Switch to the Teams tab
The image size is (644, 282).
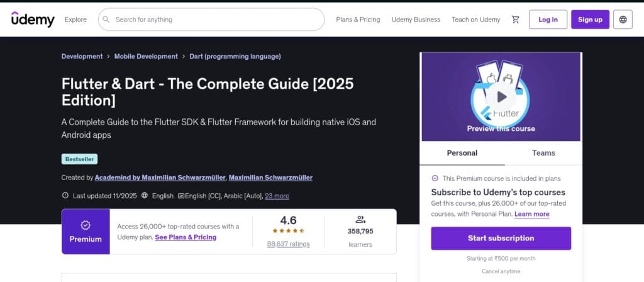[x=543, y=153]
